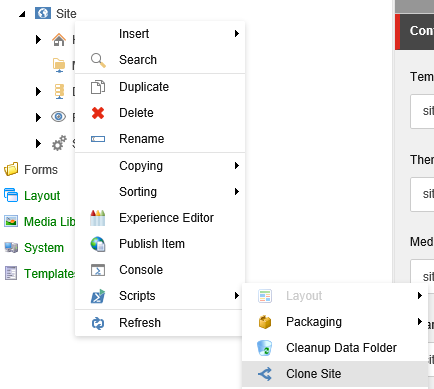This screenshot has height=389, width=434.
Task: Select the Media Library tree item
Action: [x=50, y=222]
